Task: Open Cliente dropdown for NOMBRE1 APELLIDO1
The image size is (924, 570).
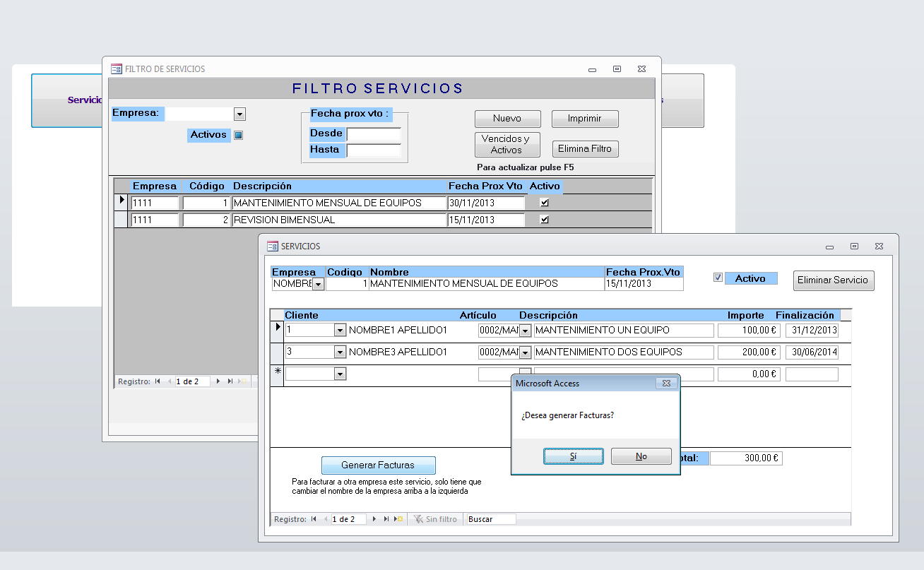Action: (x=340, y=330)
